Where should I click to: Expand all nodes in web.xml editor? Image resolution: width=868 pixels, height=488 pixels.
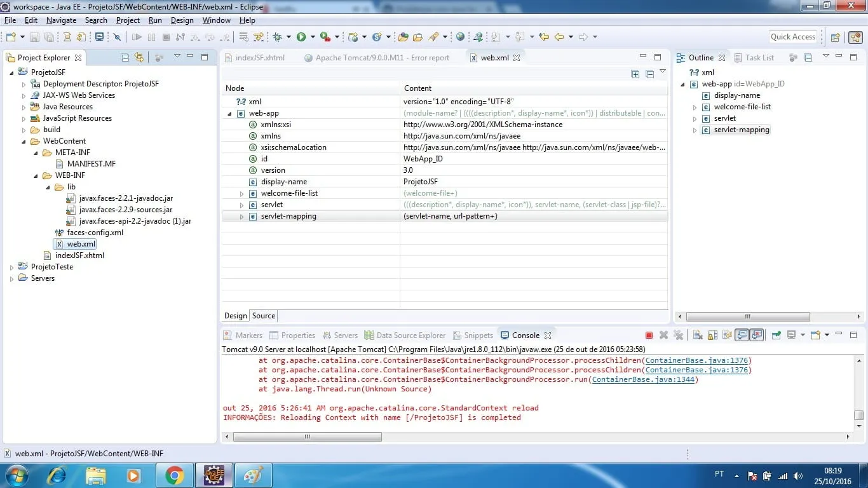click(635, 74)
